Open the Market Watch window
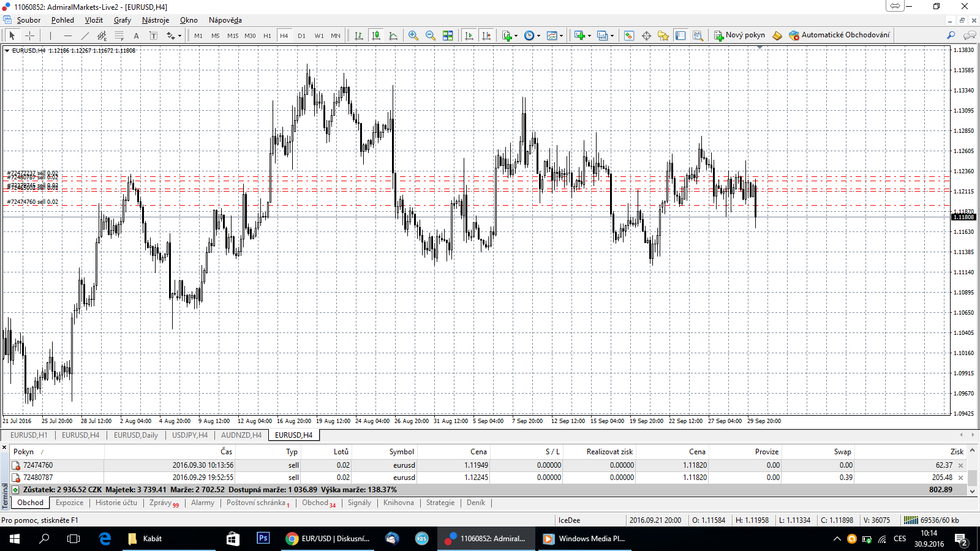The image size is (980, 551). 629,36
